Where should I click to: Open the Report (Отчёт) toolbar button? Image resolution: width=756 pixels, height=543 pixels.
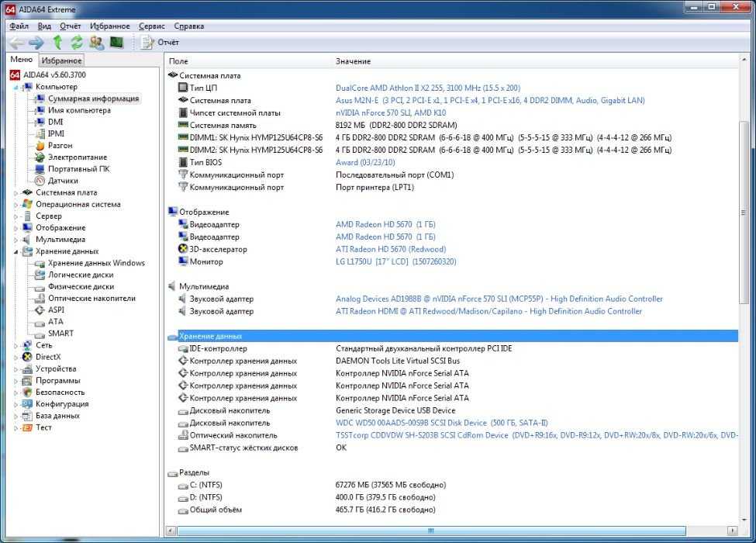pyautogui.click(x=160, y=43)
